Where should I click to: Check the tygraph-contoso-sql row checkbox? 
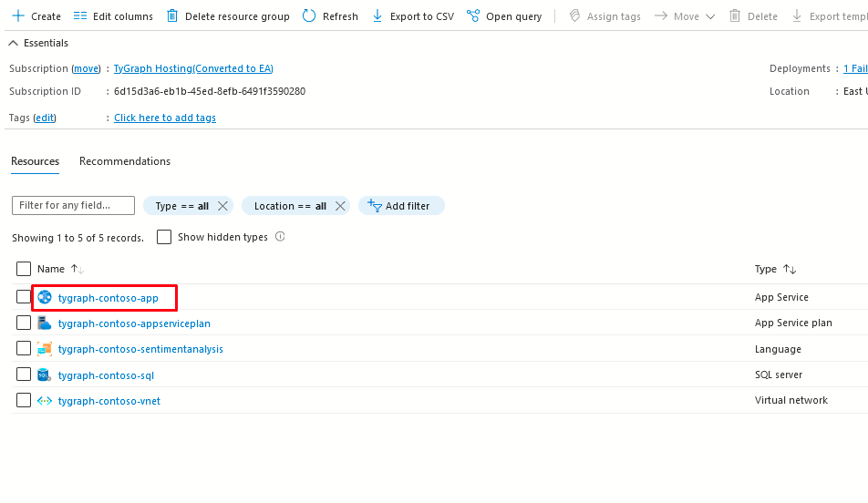tap(24, 375)
